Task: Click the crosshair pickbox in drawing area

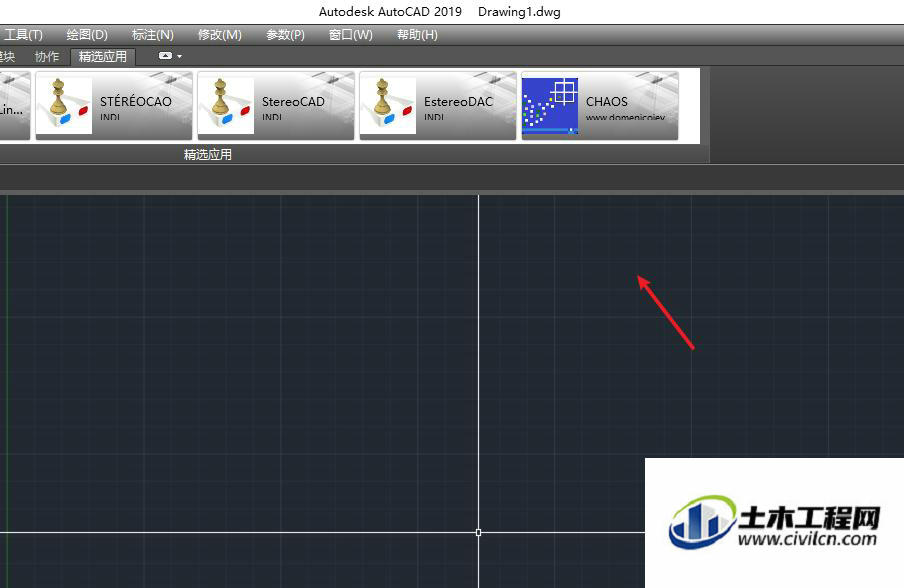Action: tap(479, 532)
